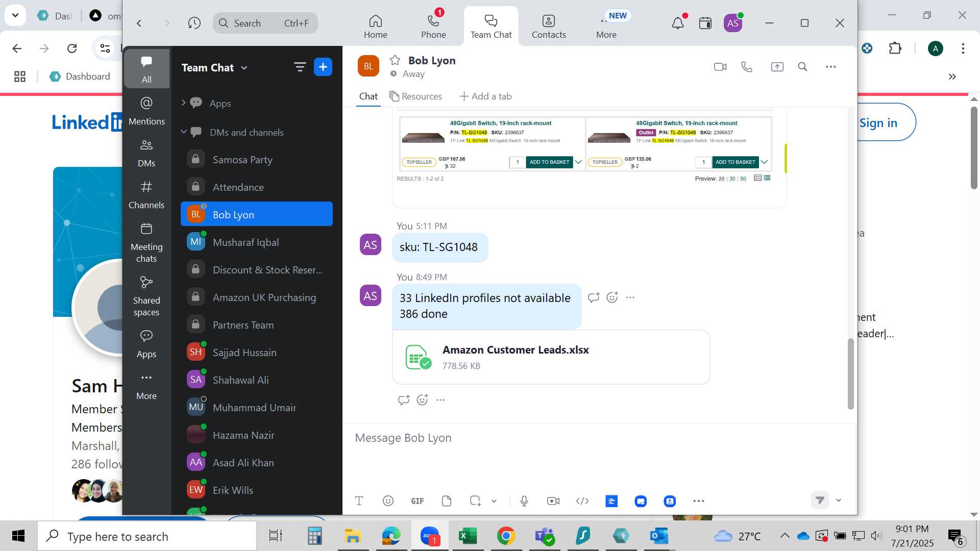Image resolution: width=980 pixels, height=551 pixels.
Task: Click the Zoom search box
Action: point(265,23)
